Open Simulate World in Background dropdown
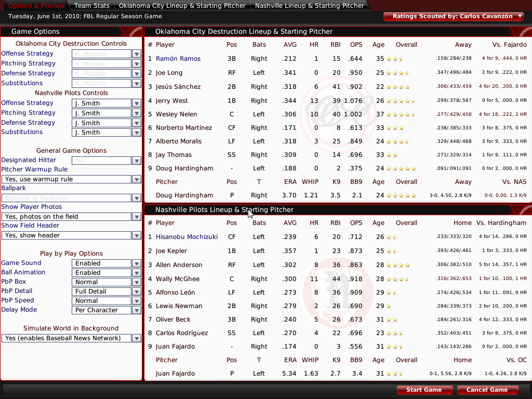Viewport: 532px width, 399px height. [x=136, y=338]
